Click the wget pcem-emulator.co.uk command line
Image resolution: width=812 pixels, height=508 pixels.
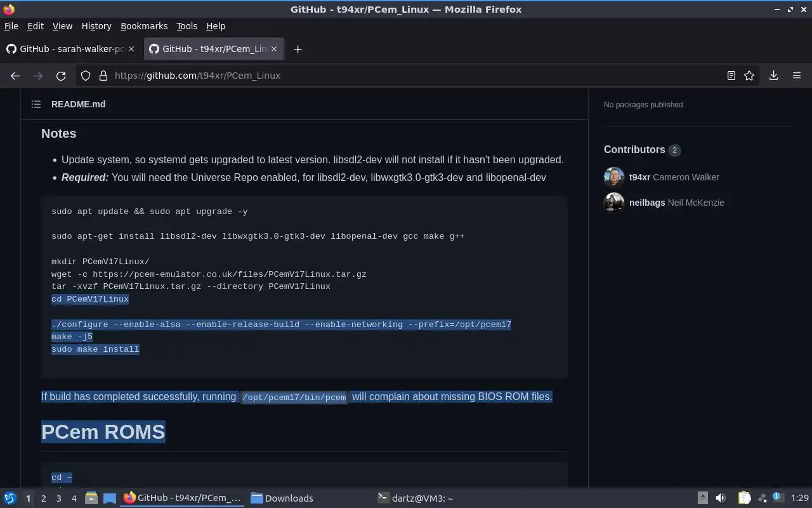tap(209, 274)
